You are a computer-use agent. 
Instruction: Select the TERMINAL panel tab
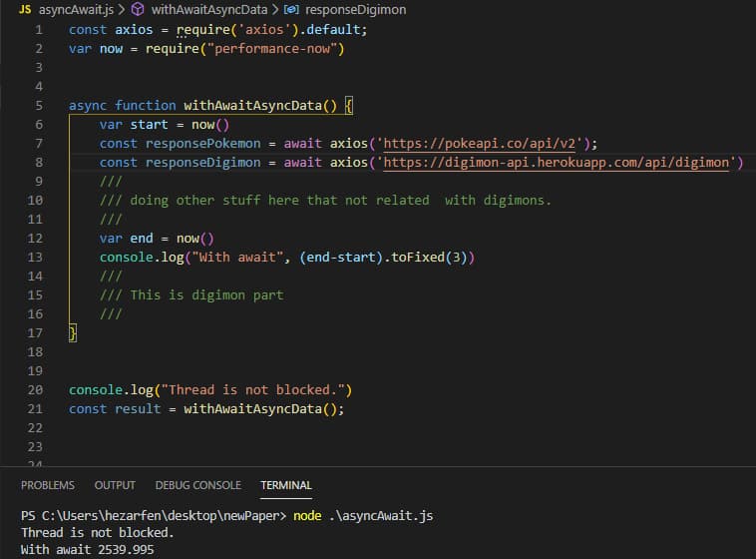pyautogui.click(x=286, y=485)
